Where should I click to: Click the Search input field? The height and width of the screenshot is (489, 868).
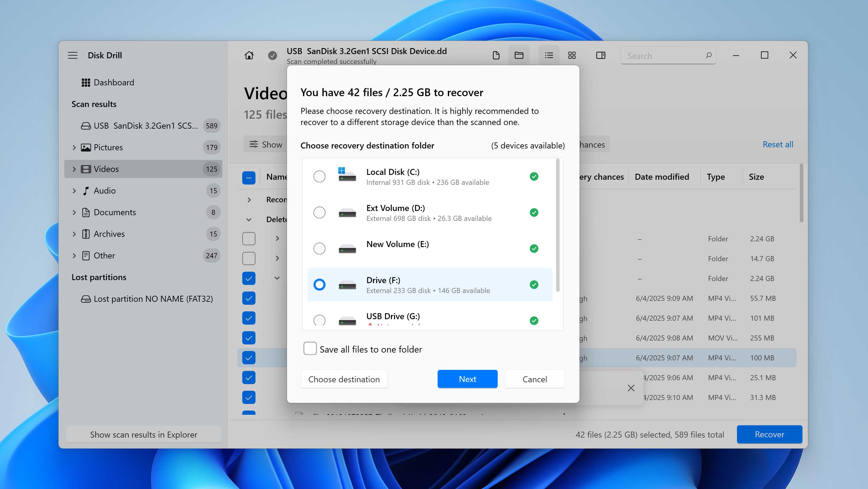click(662, 56)
